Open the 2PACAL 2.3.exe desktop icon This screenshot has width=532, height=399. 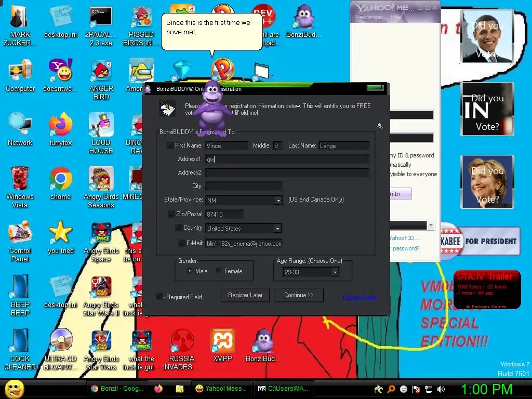101,25
